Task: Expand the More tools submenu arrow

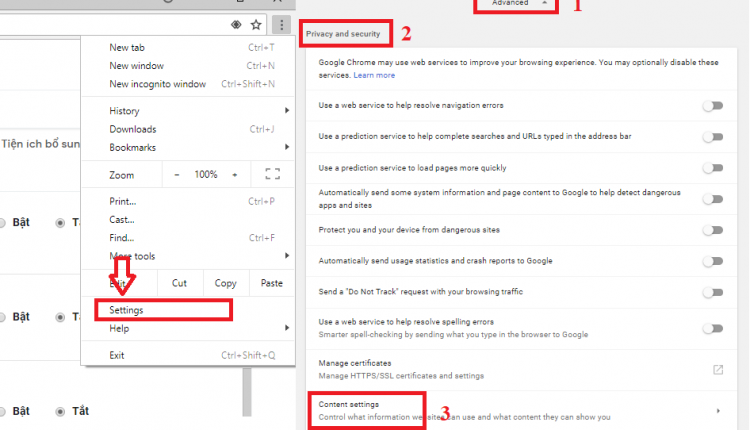Action: (287, 255)
